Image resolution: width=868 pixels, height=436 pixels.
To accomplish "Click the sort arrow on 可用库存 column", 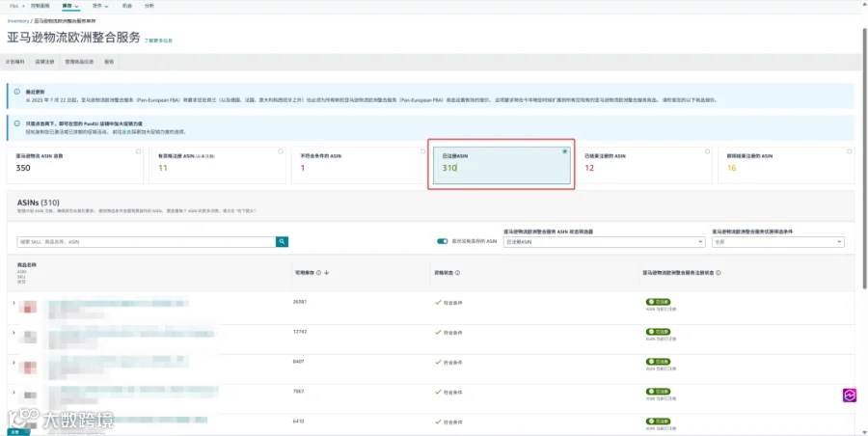I will 327,273.
